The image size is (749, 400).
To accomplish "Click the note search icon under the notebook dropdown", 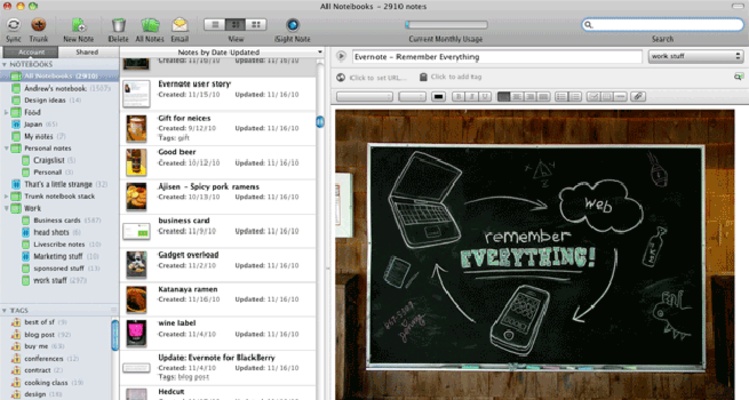I will tap(738, 76).
